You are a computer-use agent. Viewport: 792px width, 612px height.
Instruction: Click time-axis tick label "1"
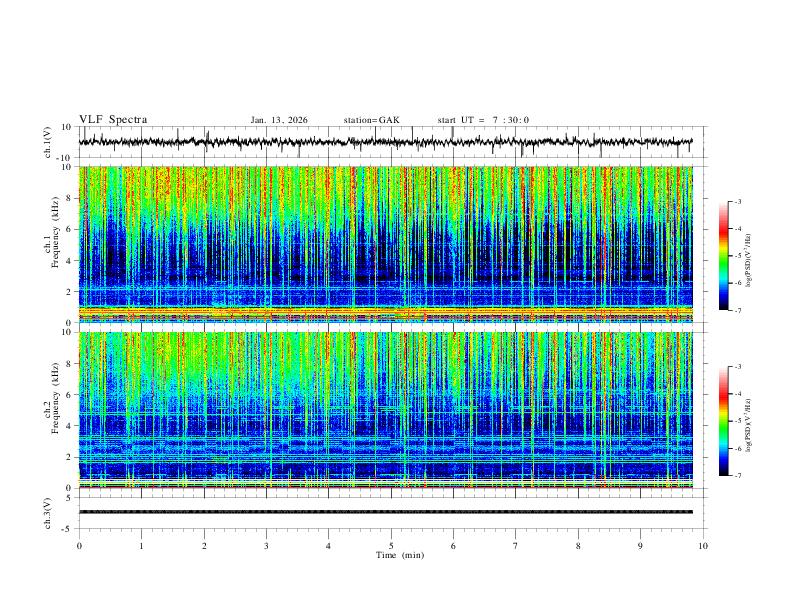tap(141, 546)
